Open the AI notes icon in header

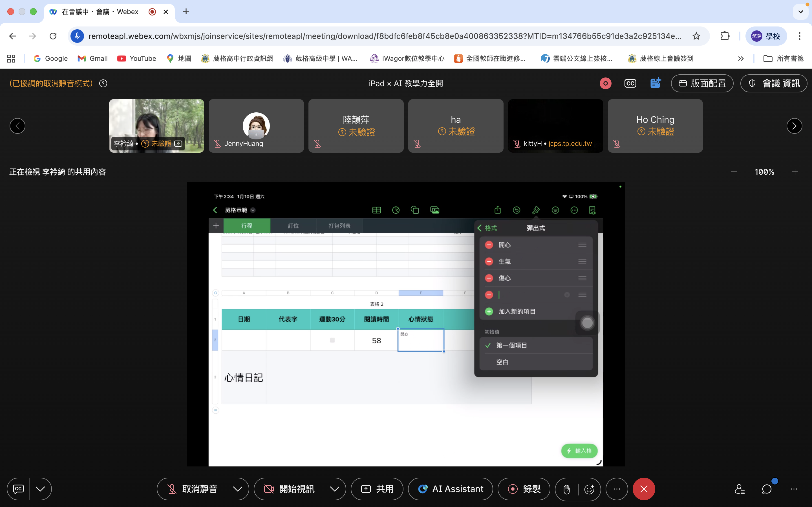pyautogui.click(x=655, y=83)
